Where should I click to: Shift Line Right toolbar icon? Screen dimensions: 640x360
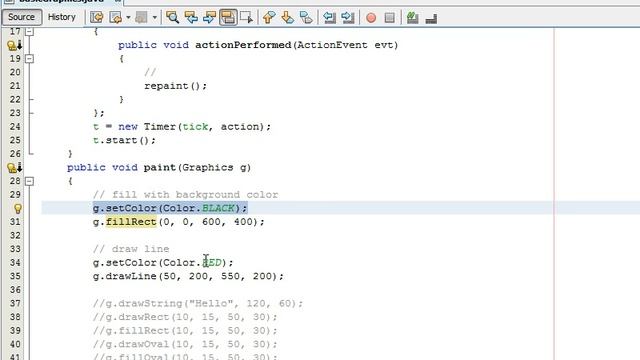tap(347, 17)
